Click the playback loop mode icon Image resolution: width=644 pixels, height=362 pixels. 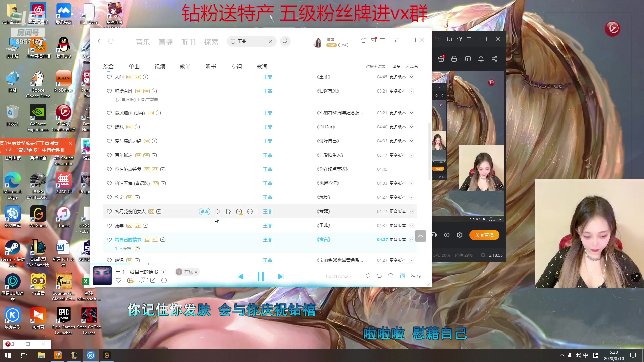pyautogui.click(x=379, y=276)
